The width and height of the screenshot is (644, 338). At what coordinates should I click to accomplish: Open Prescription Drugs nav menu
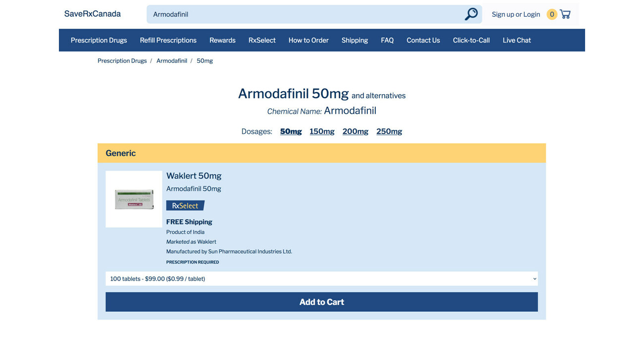click(99, 40)
